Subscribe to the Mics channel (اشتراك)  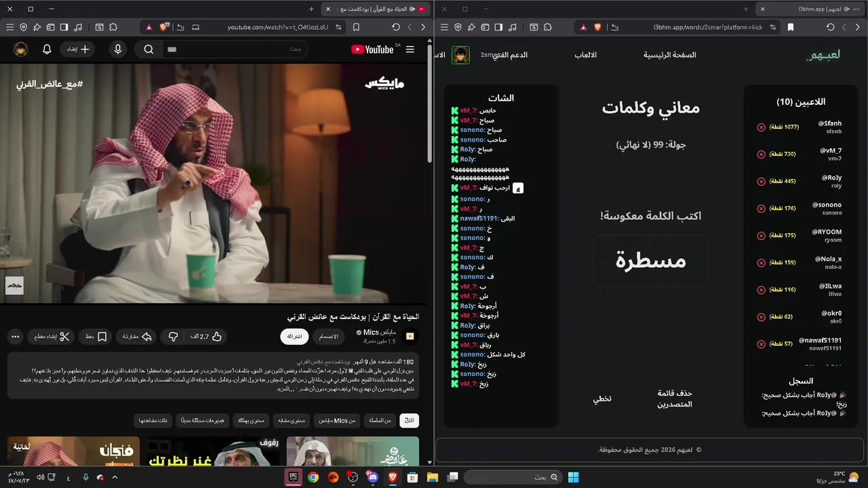coord(294,336)
